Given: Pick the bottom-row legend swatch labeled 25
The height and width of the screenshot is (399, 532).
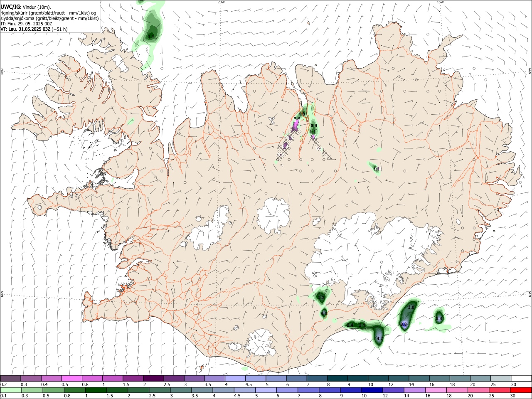Looking at the screenshot, I should coord(499,390).
